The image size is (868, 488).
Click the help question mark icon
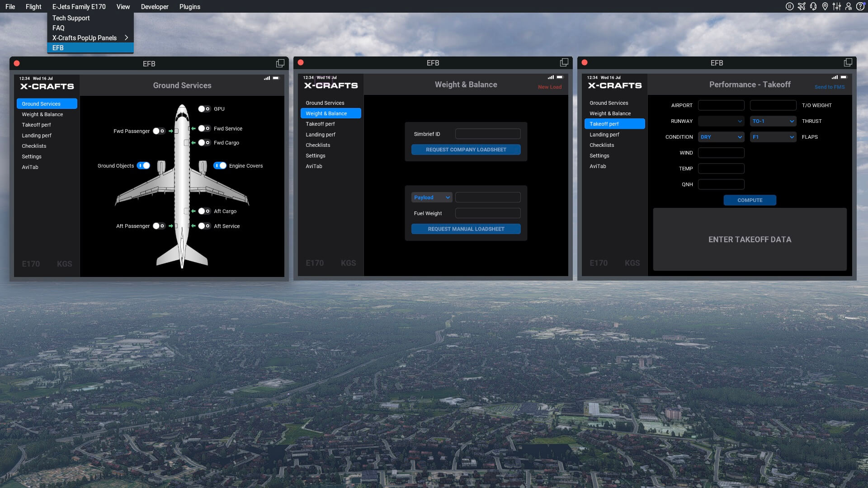click(x=860, y=6)
